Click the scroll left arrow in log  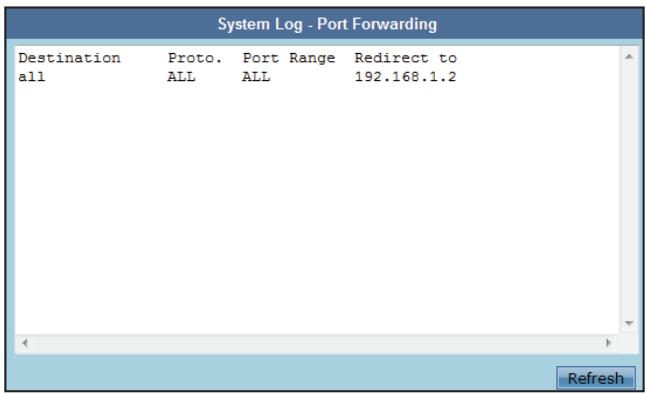(x=25, y=342)
